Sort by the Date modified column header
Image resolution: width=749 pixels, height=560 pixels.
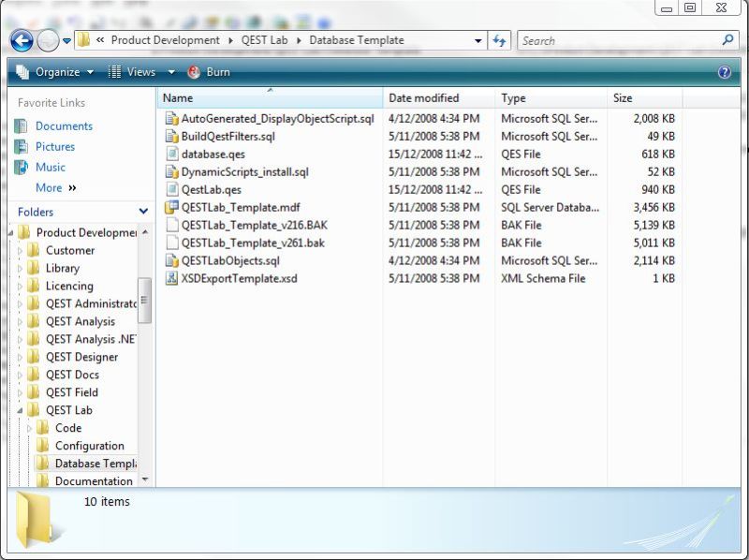[424, 98]
